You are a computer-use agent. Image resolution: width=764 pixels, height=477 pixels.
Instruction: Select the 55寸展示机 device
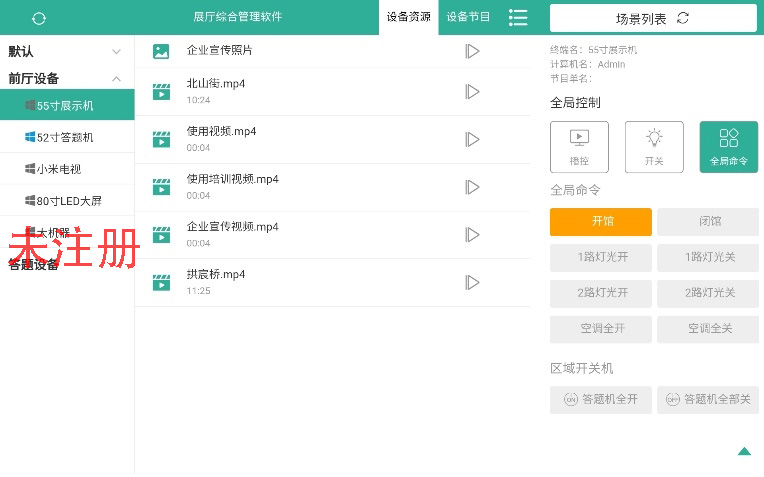(x=67, y=105)
